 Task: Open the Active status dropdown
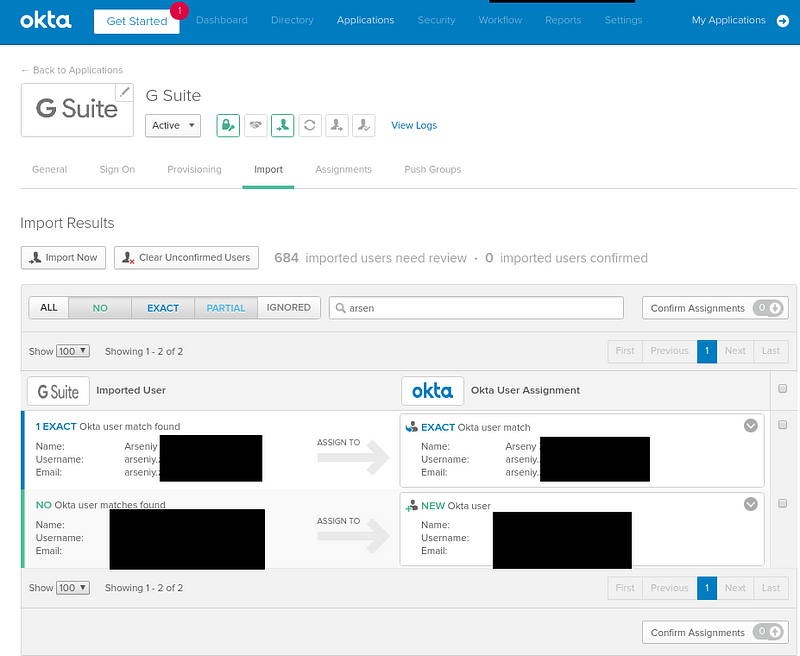[x=173, y=125]
